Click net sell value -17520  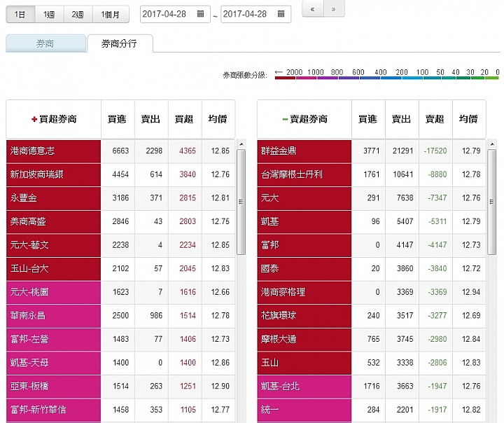(x=435, y=151)
